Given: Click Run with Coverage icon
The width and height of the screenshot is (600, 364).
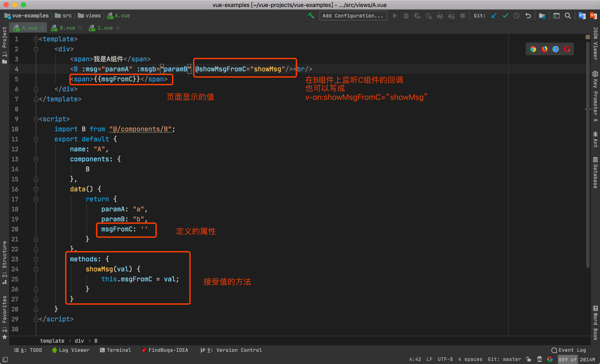Looking at the screenshot, I should click(x=417, y=16).
